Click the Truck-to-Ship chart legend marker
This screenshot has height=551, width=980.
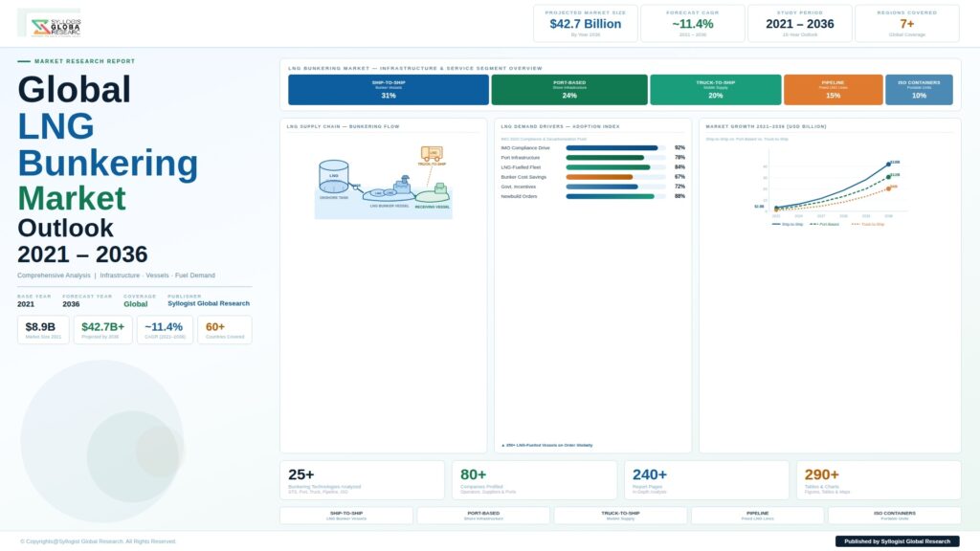pos(856,224)
